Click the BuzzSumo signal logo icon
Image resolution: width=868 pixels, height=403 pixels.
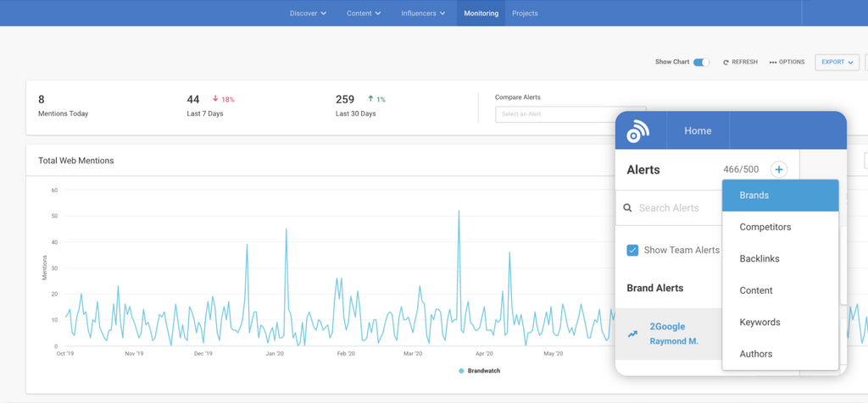[637, 131]
